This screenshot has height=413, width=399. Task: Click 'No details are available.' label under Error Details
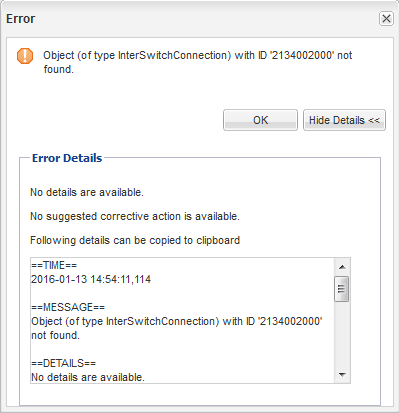click(87, 192)
